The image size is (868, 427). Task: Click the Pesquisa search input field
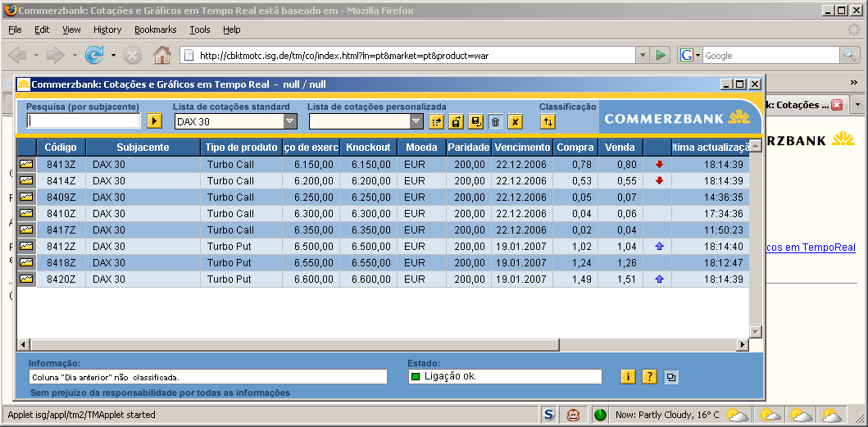[x=84, y=120]
